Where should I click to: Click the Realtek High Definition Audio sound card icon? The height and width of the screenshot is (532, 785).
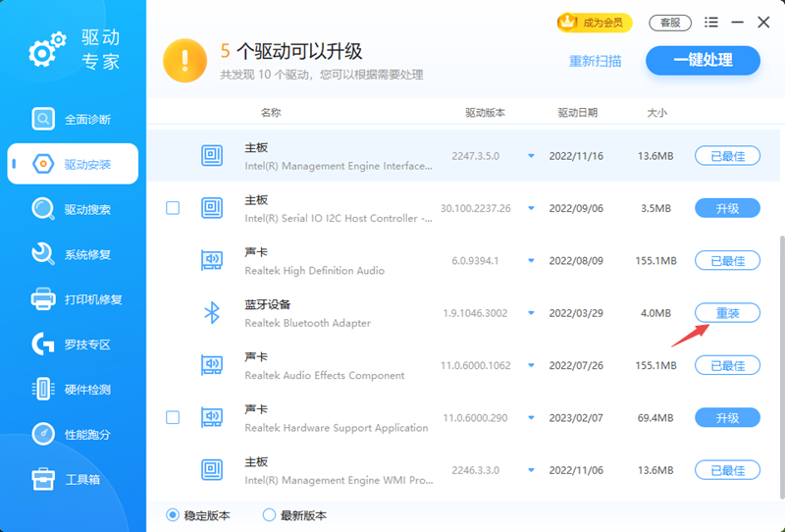tap(212, 260)
